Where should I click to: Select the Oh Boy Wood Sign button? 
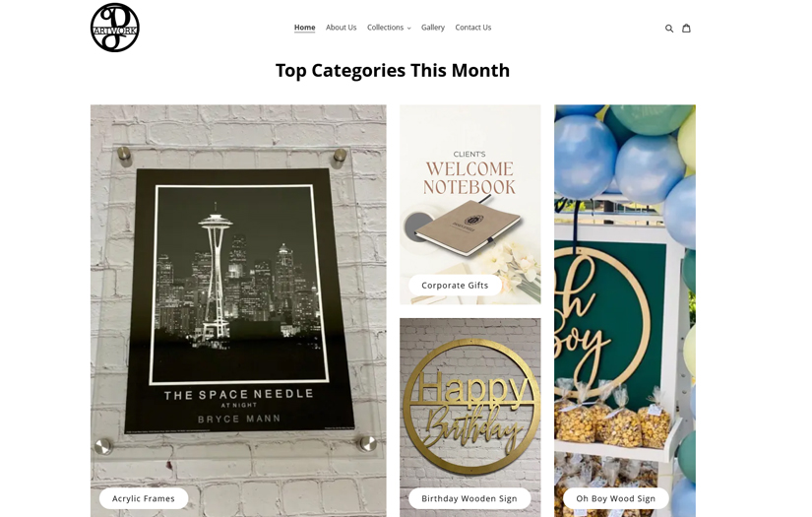616,498
